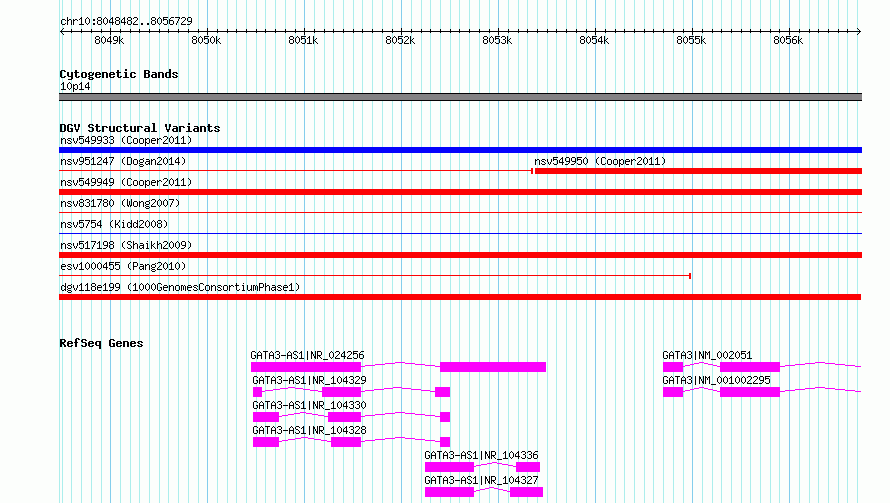This screenshot has height=503, width=890.
Task: Click the nsv951247 (Dogan2014) label
Action: pyautogui.click(x=123, y=161)
